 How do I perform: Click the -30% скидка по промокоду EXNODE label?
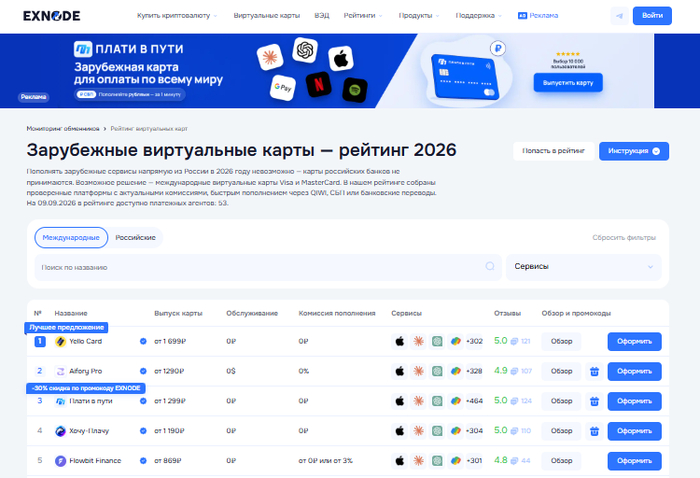point(86,388)
